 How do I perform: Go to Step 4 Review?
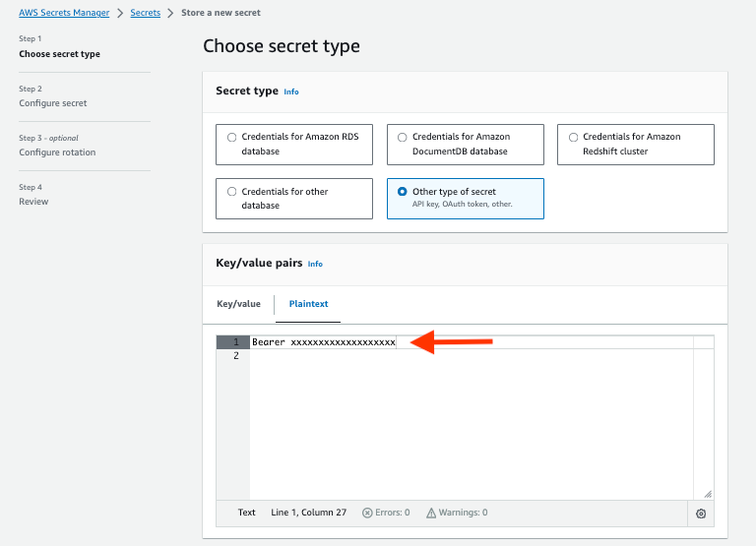(x=33, y=202)
